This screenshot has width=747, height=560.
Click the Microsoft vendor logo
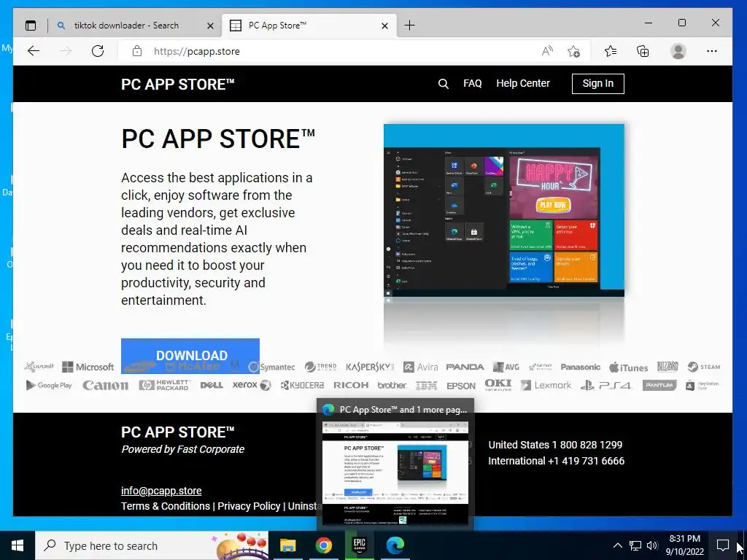pyautogui.click(x=88, y=367)
